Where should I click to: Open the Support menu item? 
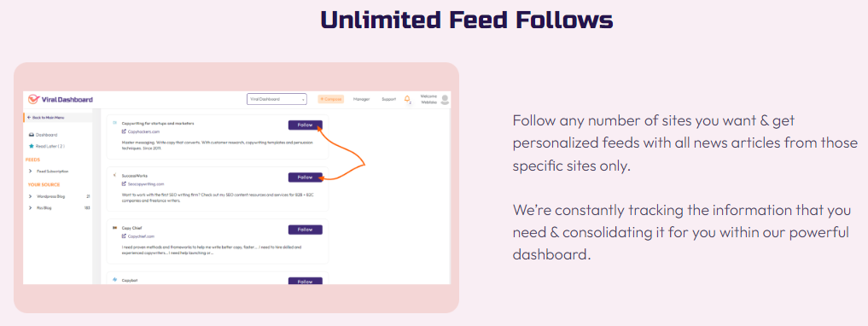(x=388, y=99)
